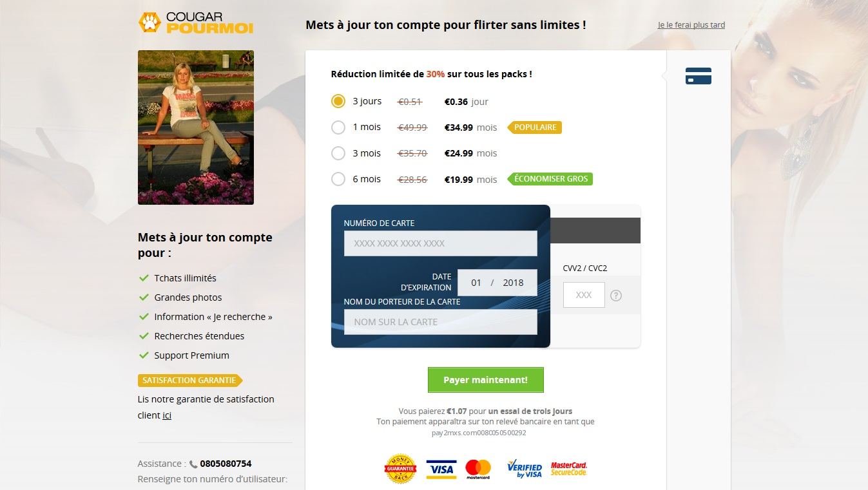Click the Nom sur la carte field
Image resolution: width=868 pixels, height=490 pixels.
coord(441,322)
